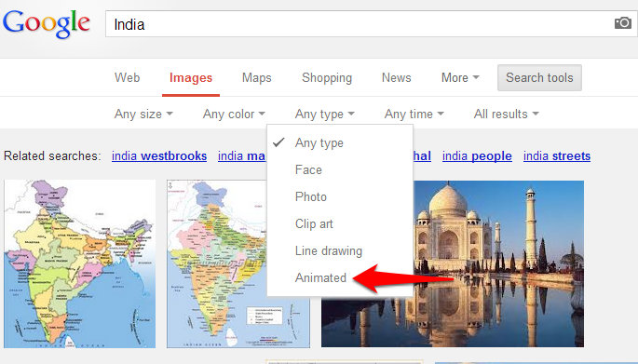Click the camera search-by-image icon
Viewport: 638px width, 364px height.
(622, 23)
